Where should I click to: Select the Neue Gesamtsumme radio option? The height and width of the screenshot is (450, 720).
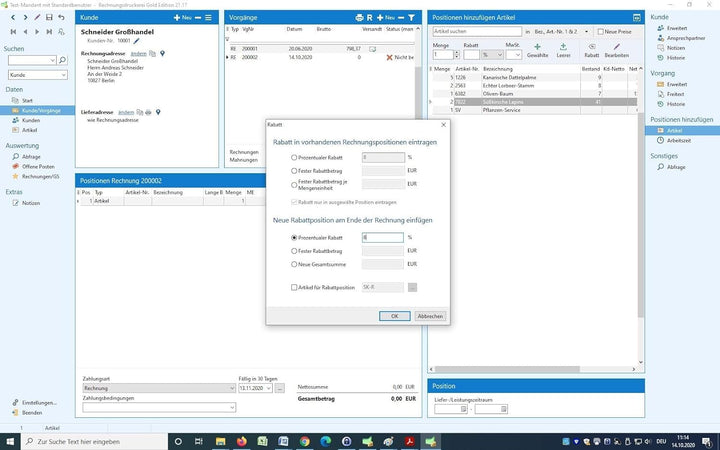[x=293, y=264]
